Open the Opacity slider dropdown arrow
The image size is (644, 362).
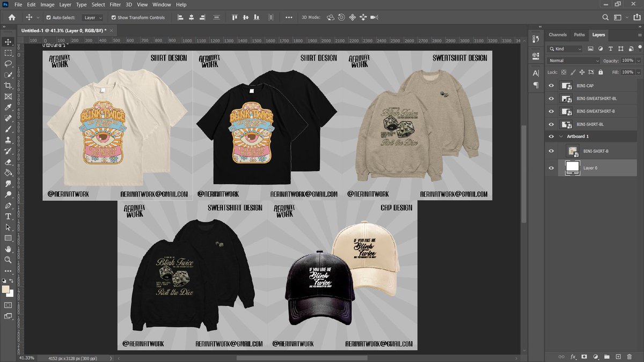pyautogui.click(x=638, y=61)
